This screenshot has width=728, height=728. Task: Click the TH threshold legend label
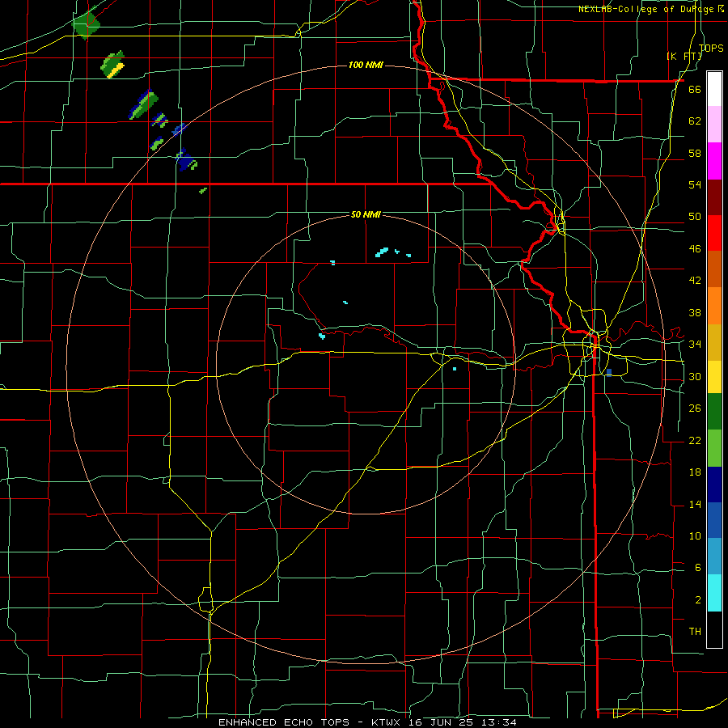tap(695, 632)
